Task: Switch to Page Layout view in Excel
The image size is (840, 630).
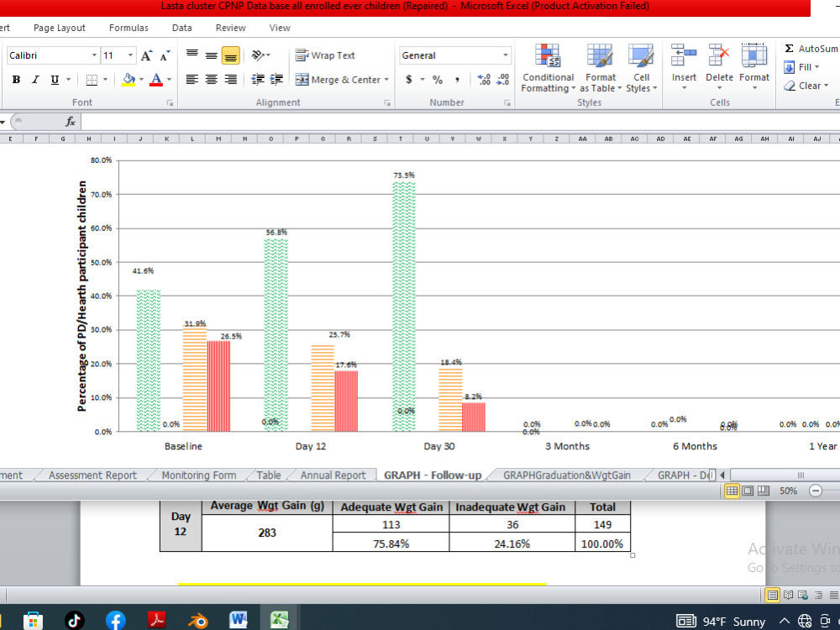Action: pyautogui.click(x=748, y=491)
